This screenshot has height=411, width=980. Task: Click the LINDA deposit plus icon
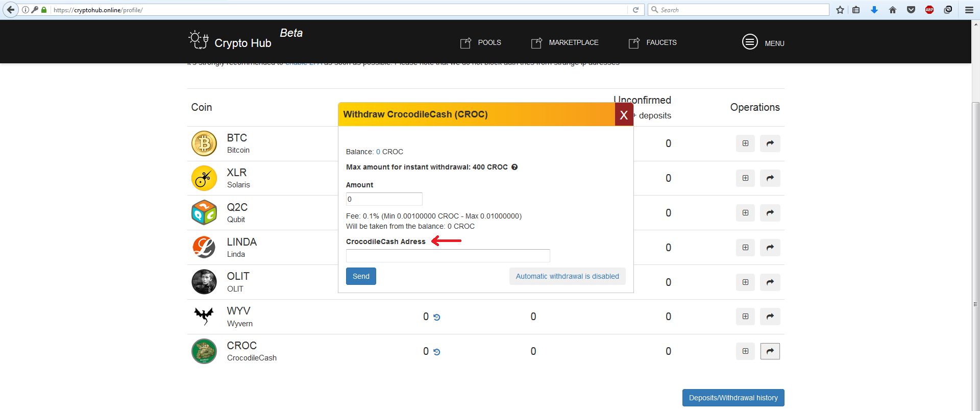[745, 248]
